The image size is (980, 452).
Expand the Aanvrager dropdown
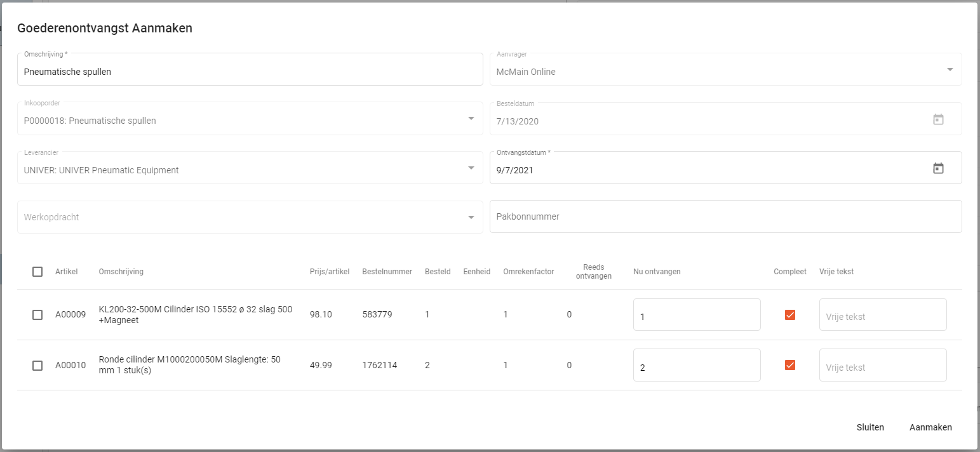(x=950, y=70)
